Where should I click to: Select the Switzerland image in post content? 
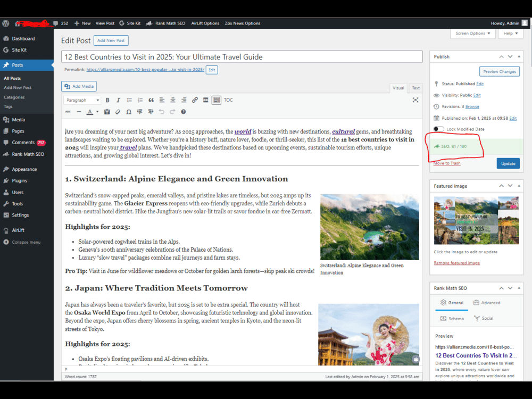coord(370,227)
